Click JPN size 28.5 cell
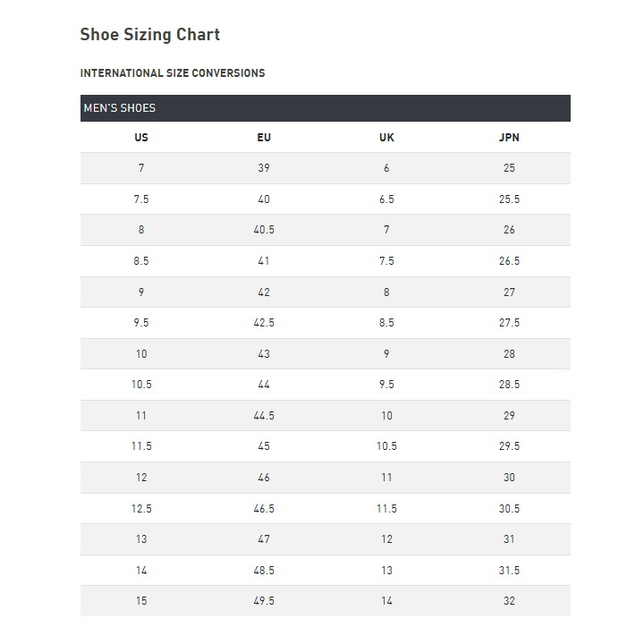 pyautogui.click(x=509, y=384)
